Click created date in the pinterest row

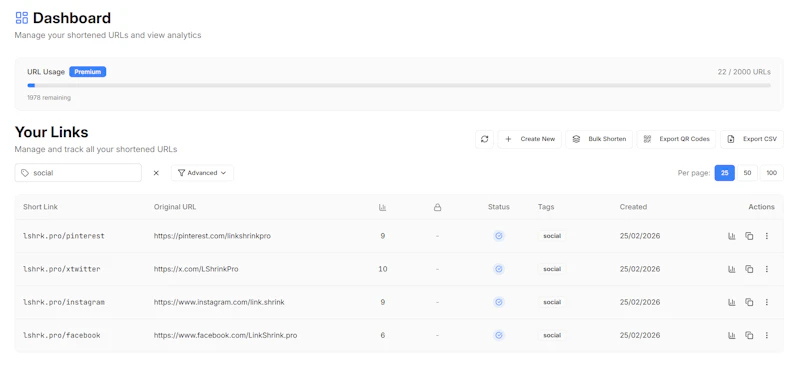click(x=640, y=236)
